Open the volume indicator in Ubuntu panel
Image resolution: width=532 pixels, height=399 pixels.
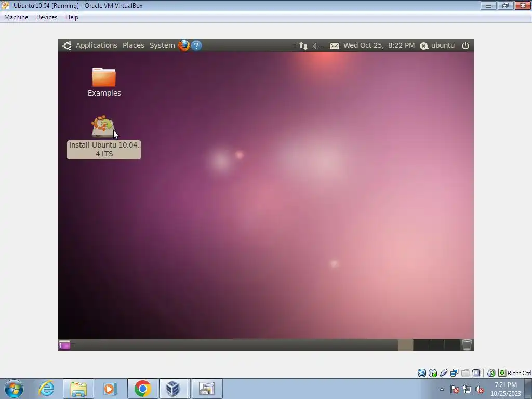(317, 46)
